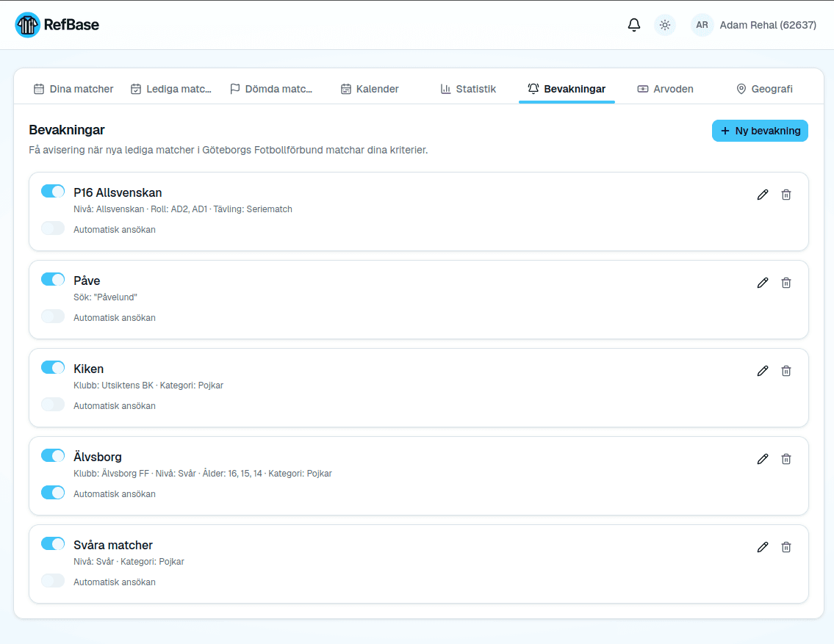
Task: Delete the P16 Allsvenskan watch
Action: (786, 195)
